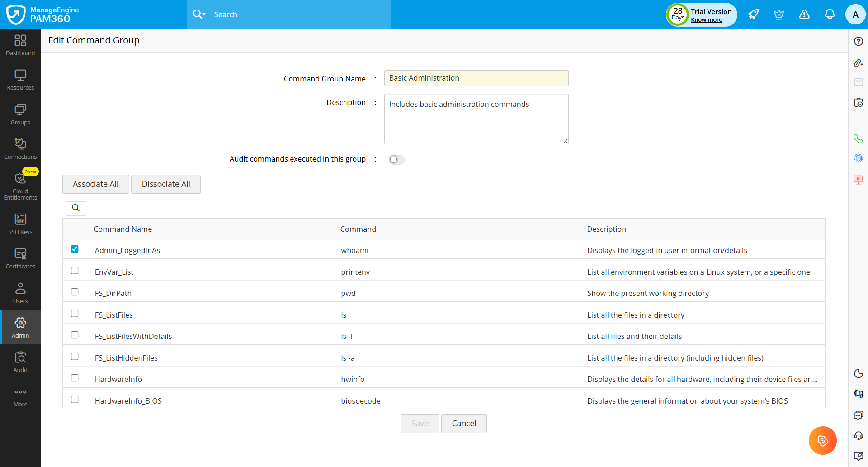Open the Dashboard sidebar section

pos(20,46)
